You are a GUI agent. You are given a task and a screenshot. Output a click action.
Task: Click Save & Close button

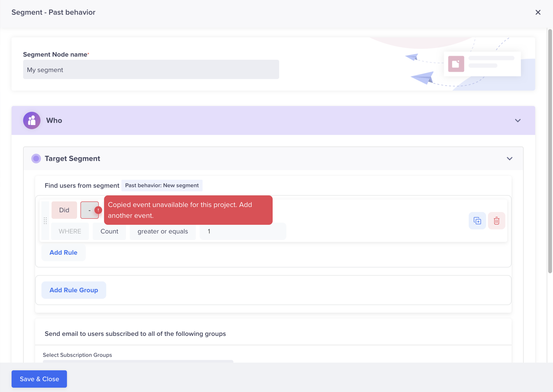tap(39, 379)
